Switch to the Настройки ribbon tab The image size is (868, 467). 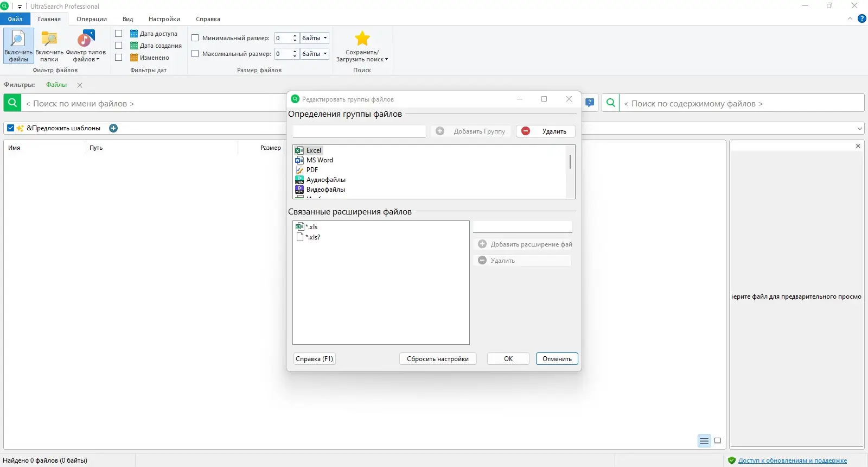point(164,19)
